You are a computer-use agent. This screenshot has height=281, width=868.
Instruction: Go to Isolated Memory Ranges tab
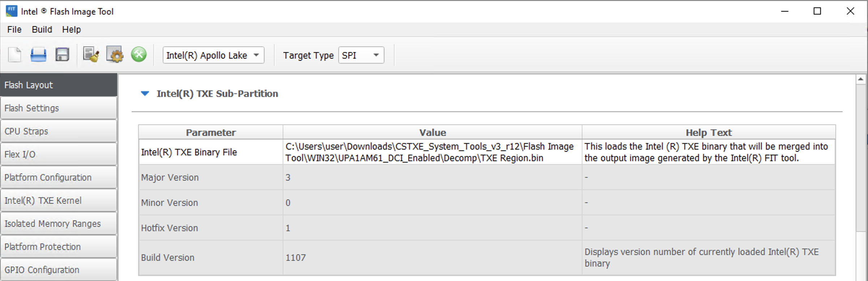point(59,224)
